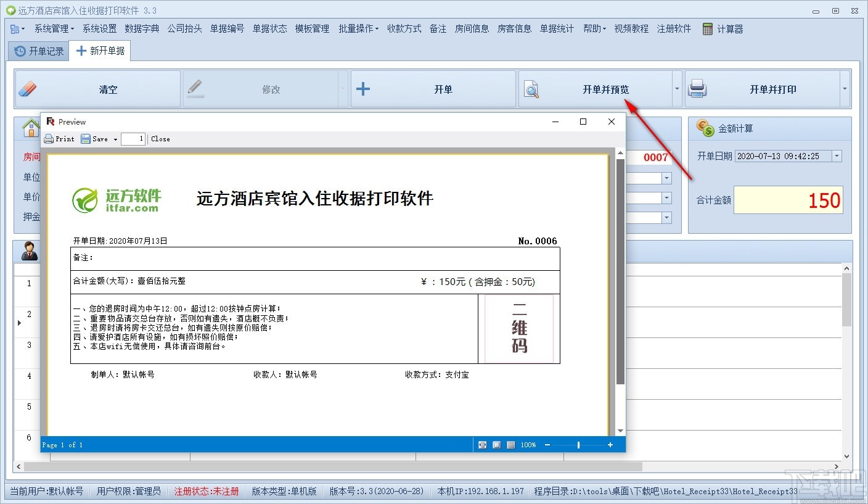This screenshot has height=504, width=868.
Task: Click the plus icon on the 开单 button
Action: (363, 89)
